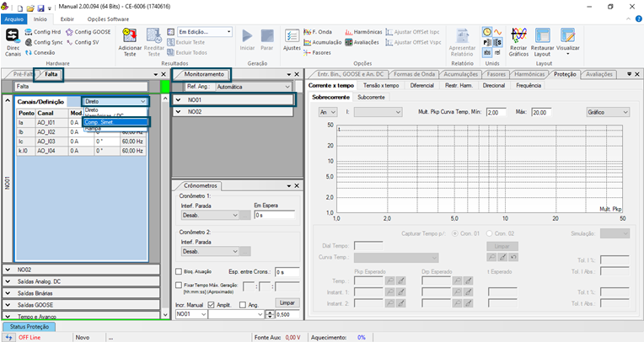Open Visualizar layout menu

[x=567, y=42]
